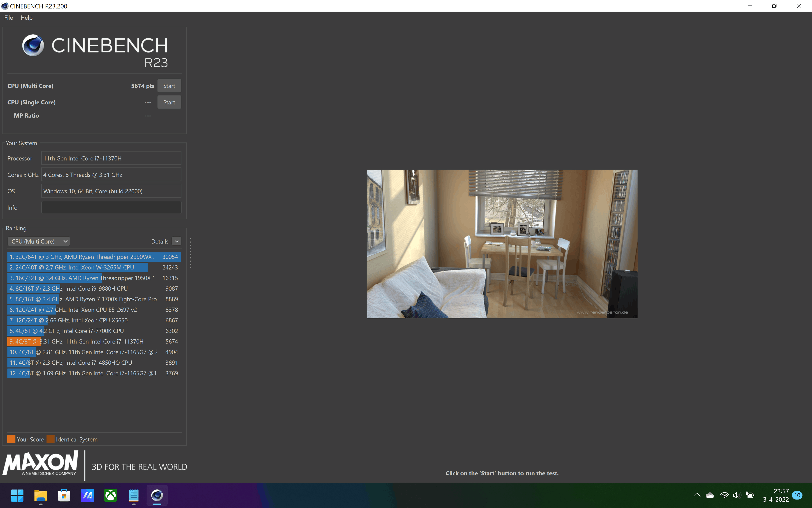Start the CPU Multi Core test
Image resolution: width=812 pixels, height=508 pixels.
click(169, 86)
